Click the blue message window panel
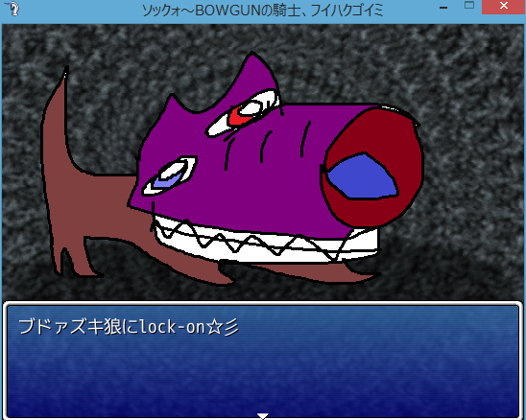526x420 pixels. [x=263, y=361]
